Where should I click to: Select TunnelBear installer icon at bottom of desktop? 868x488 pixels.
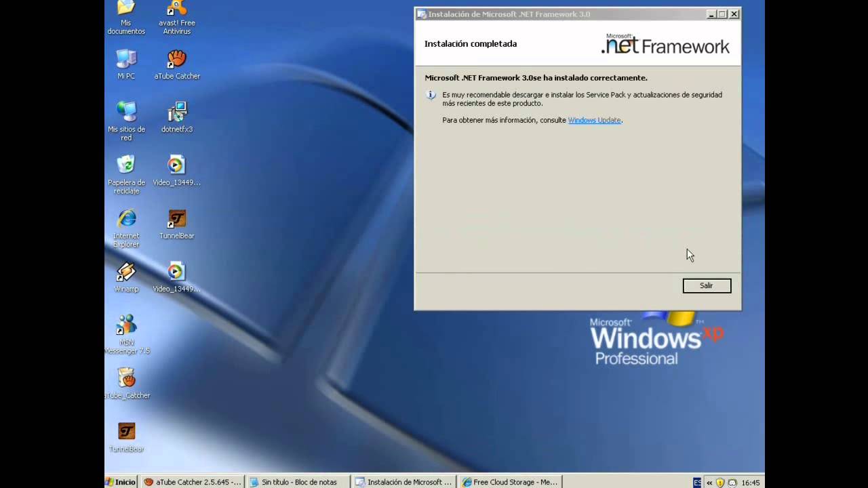(126, 437)
